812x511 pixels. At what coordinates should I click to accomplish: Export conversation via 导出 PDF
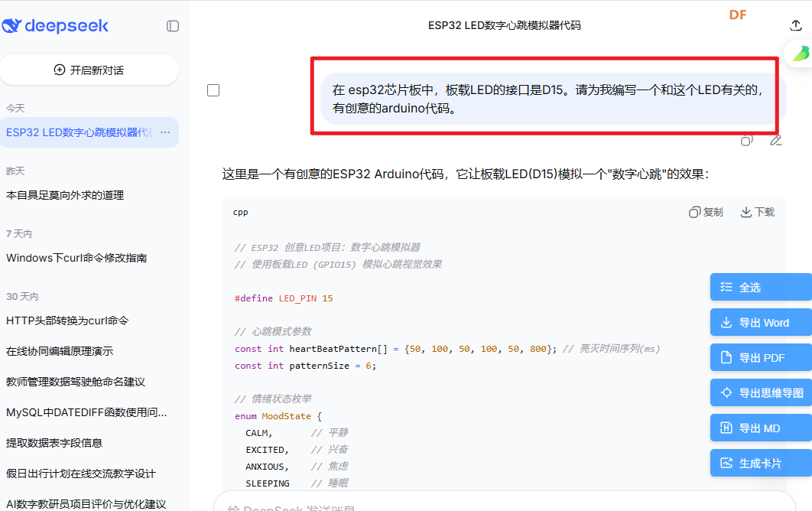760,358
